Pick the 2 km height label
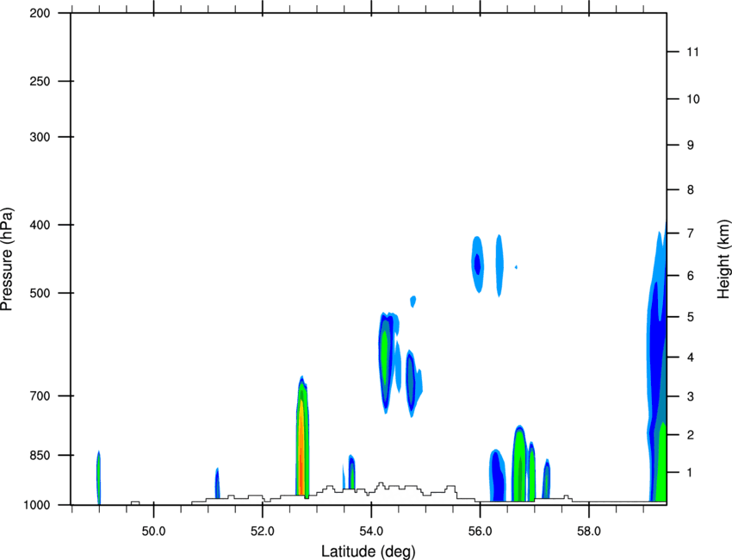Image resolution: width=732 pixels, height=560 pixels. (691, 435)
